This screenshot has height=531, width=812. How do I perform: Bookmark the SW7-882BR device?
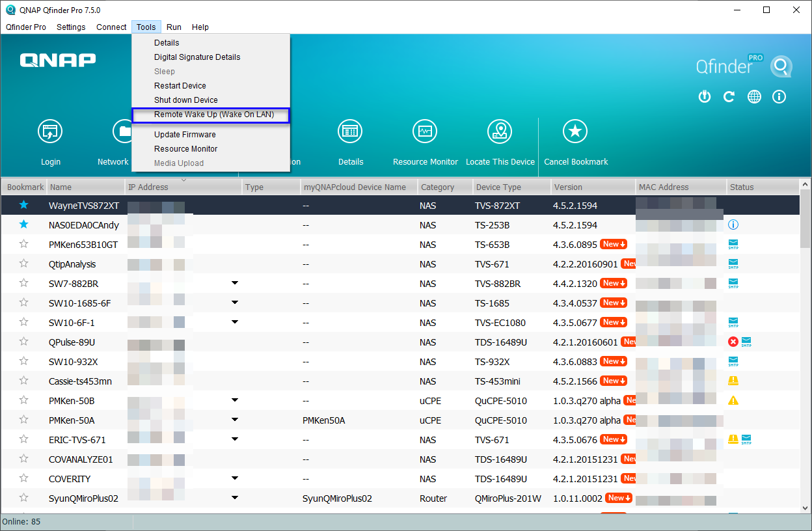24,283
